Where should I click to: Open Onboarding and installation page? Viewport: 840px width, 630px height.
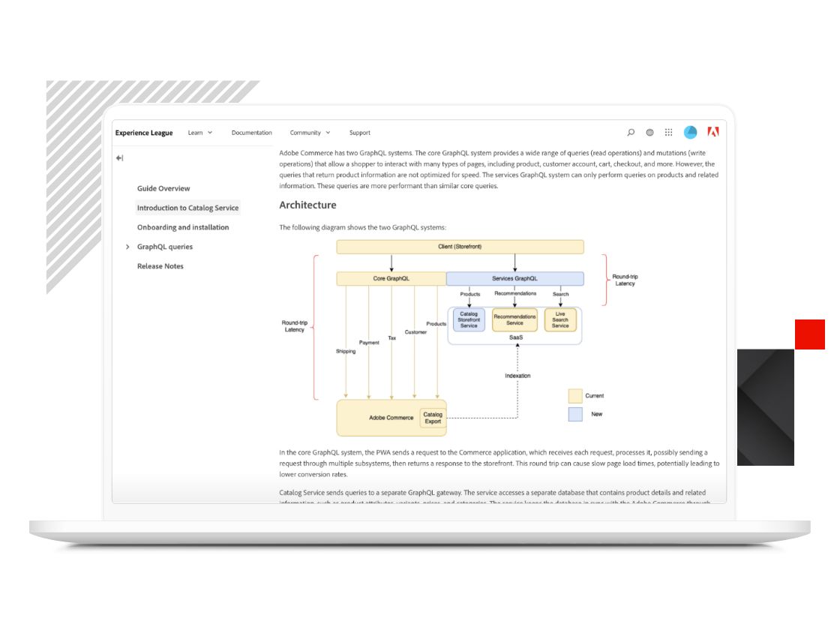[x=183, y=227]
